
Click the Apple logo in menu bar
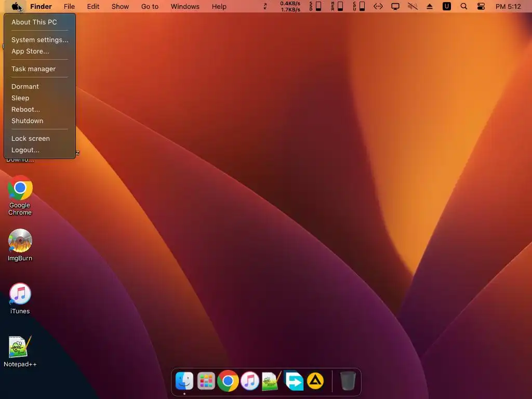point(16,6)
